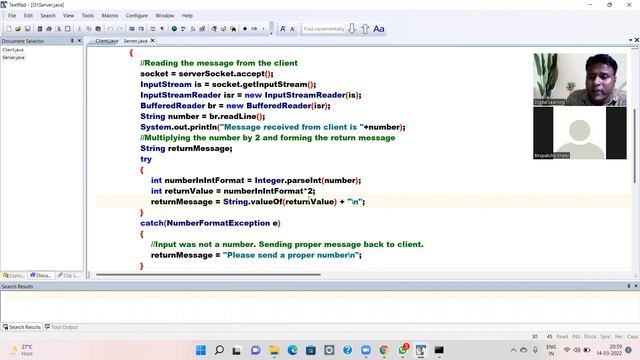
Task: Increase font size with large A icon
Action: click(x=282, y=29)
